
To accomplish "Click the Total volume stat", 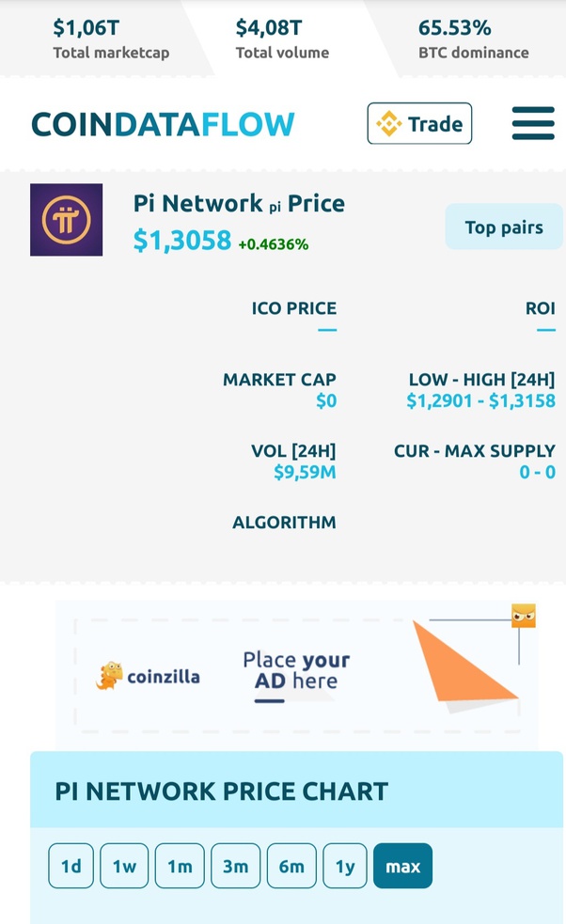I will tap(282, 39).
